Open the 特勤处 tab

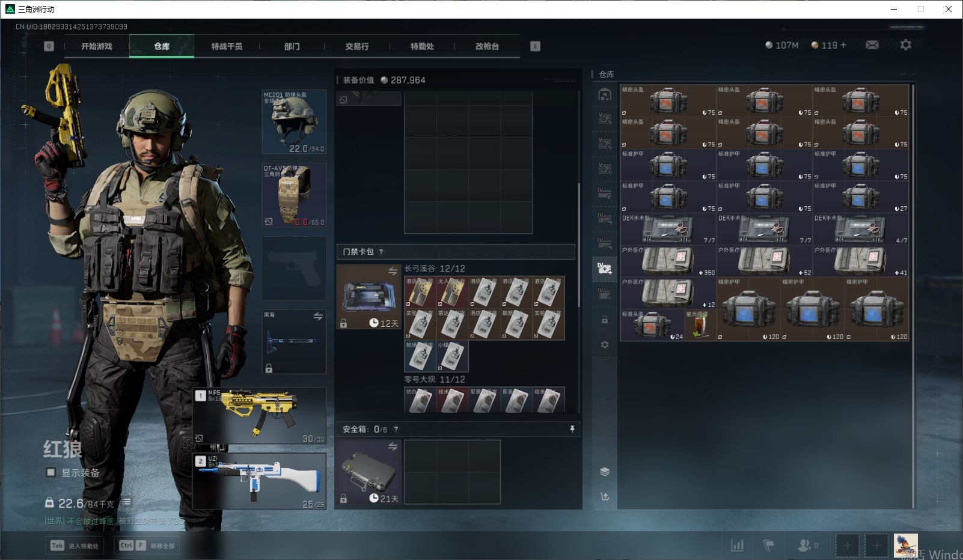click(x=422, y=46)
